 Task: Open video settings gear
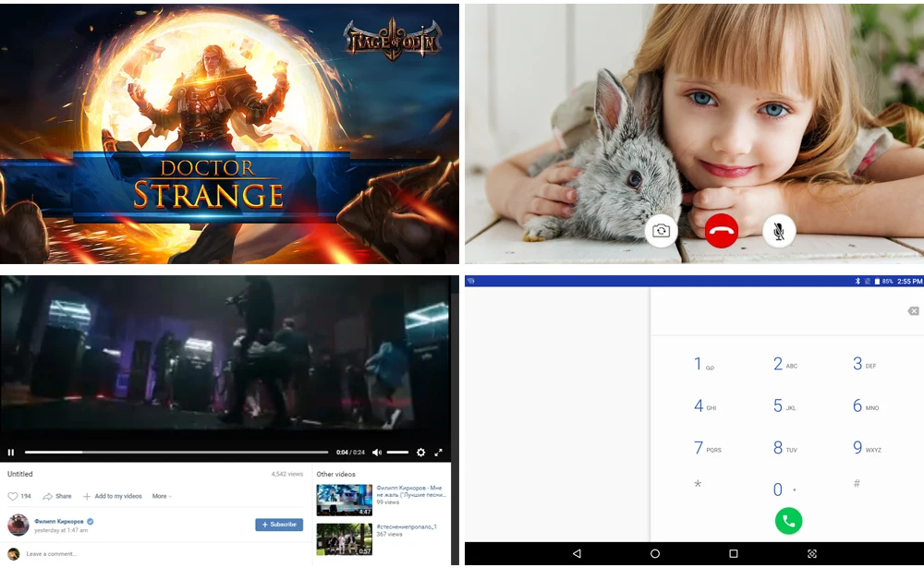point(420,453)
